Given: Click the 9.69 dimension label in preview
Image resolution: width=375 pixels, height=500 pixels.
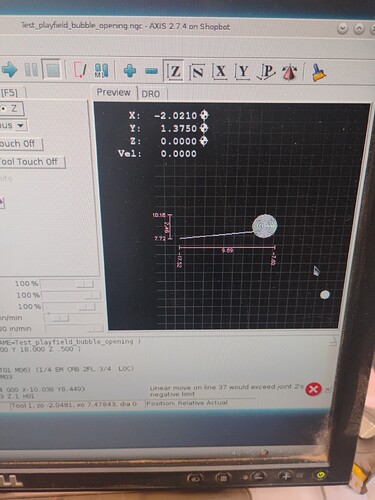Looking at the screenshot, I should 227,250.
